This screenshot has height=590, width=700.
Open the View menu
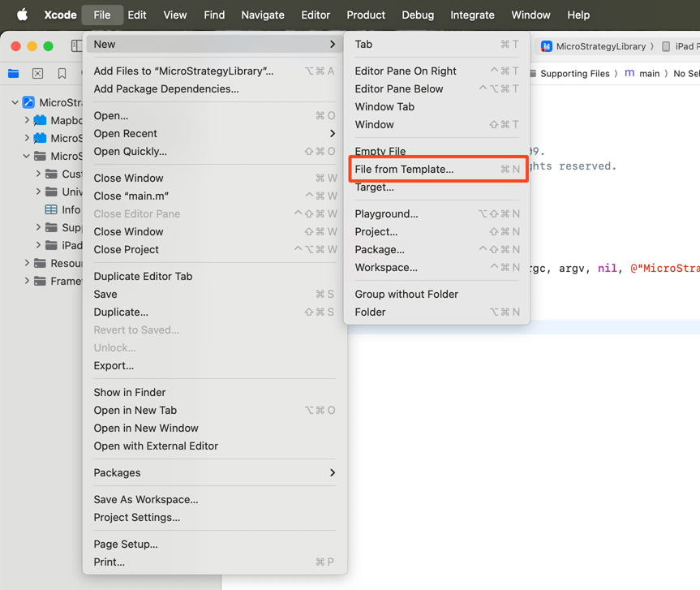pos(175,15)
